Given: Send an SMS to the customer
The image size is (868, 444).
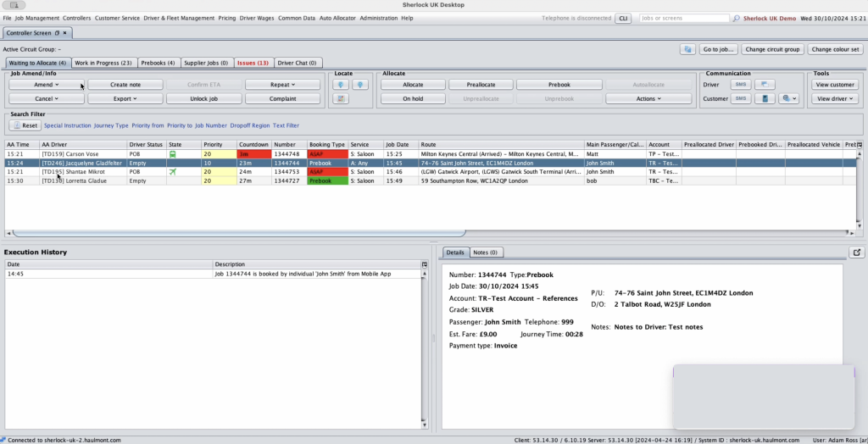Looking at the screenshot, I should [741, 98].
